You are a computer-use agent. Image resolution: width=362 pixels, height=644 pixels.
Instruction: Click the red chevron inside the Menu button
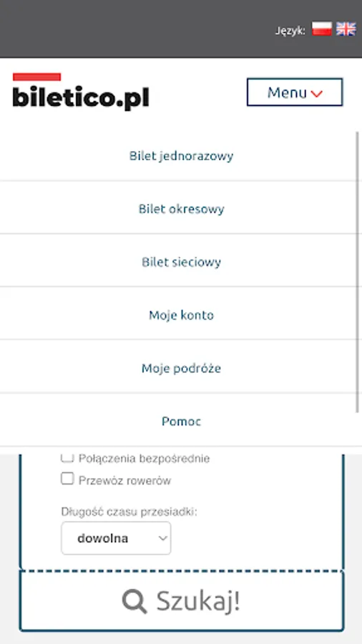[x=316, y=94]
